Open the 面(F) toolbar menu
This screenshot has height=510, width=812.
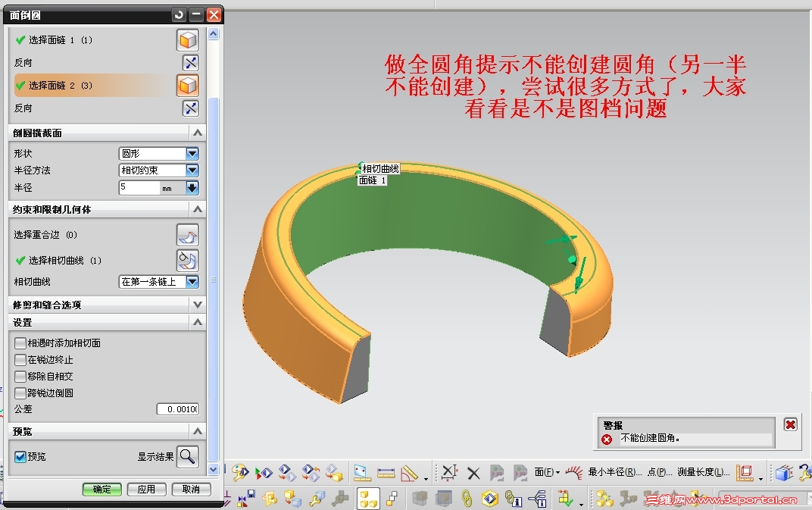click(x=547, y=472)
